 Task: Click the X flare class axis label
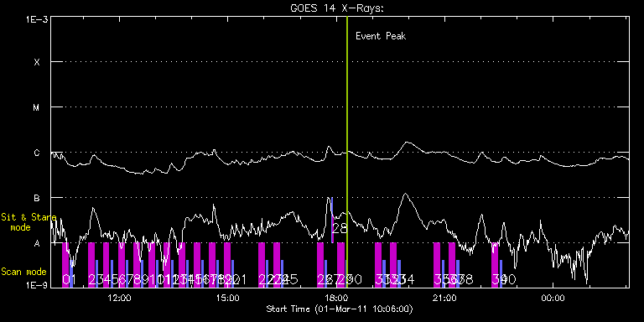(x=37, y=62)
